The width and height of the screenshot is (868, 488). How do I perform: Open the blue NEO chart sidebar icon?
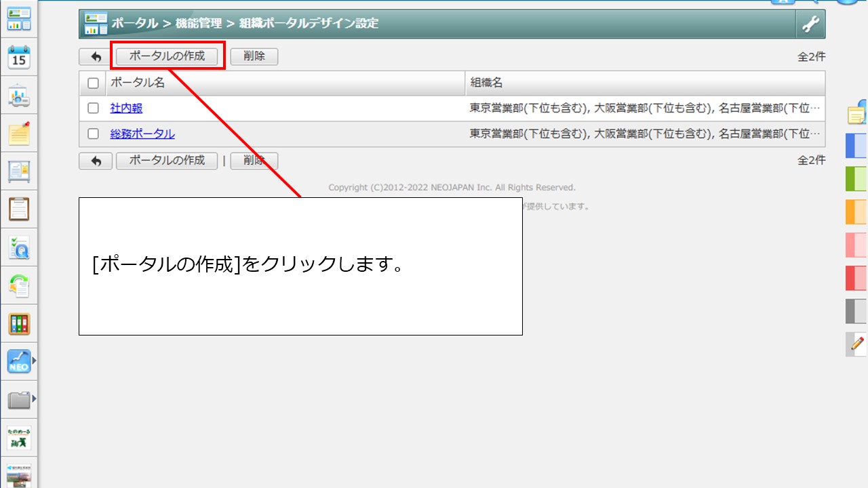tap(19, 362)
